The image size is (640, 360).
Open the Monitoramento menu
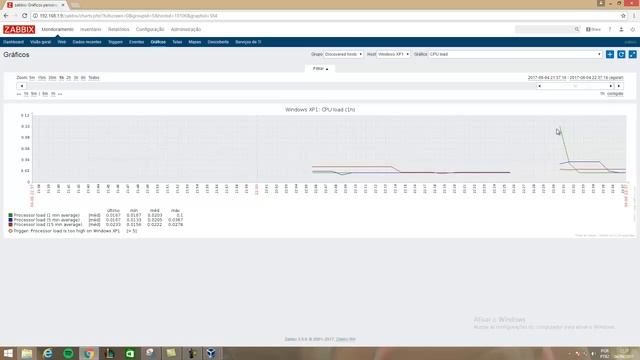tap(58, 29)
